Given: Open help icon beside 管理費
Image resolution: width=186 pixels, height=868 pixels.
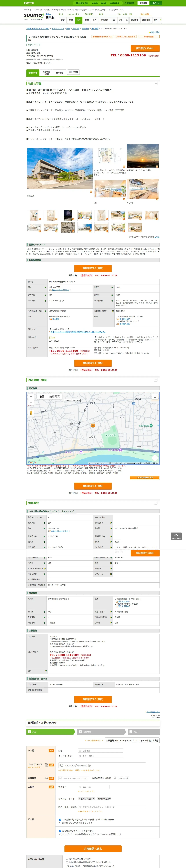Looking at the screenshot, I should 111,528.
